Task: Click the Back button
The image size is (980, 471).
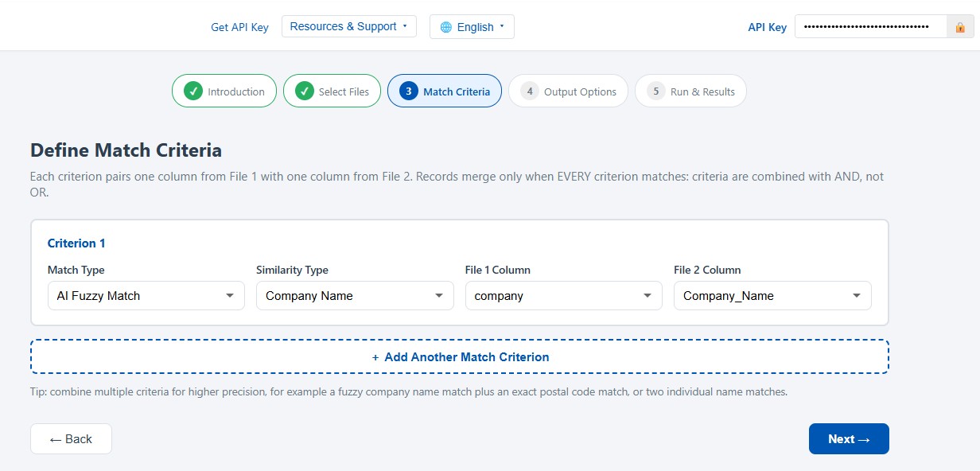Action: coord(71,439)
